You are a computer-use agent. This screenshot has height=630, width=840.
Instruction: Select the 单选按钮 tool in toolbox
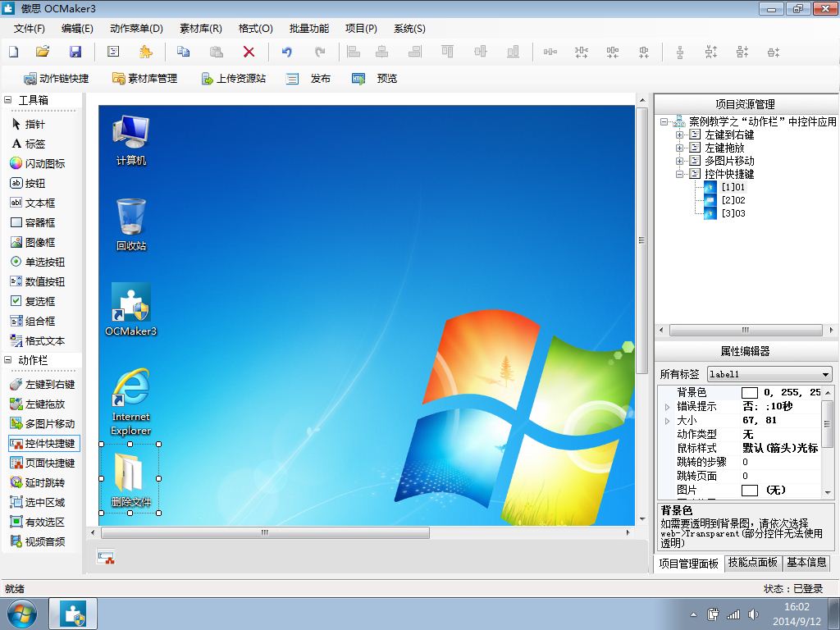38,262
